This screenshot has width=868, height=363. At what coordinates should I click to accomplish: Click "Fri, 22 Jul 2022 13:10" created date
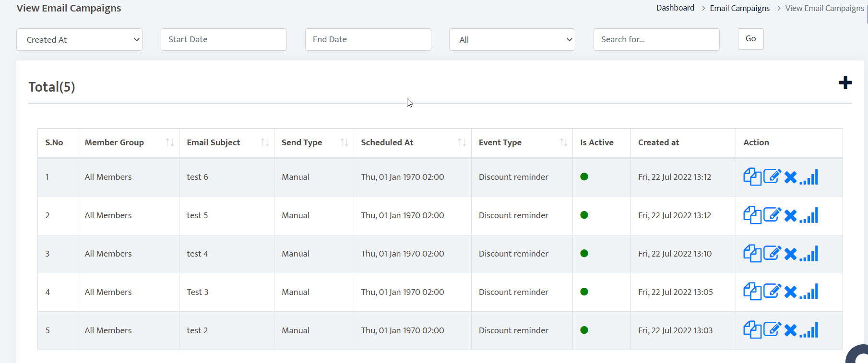pyautogui.click(x=675, y=254)
